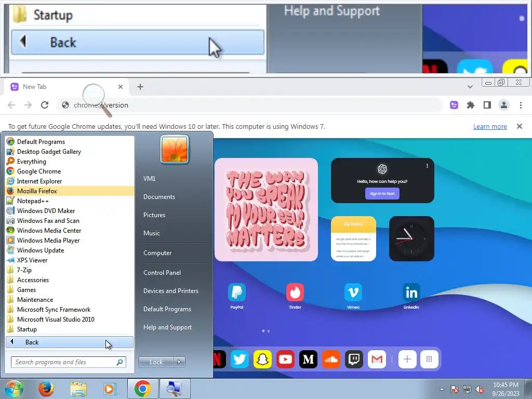532x399 pixels.
Task: Expand the Accessories folder
Action: (70, 280)
